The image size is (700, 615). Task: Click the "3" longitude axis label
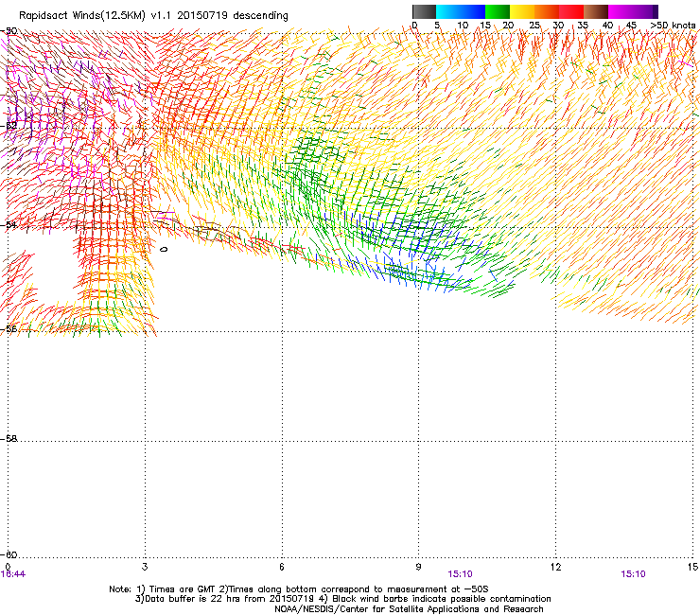[145, 567]
